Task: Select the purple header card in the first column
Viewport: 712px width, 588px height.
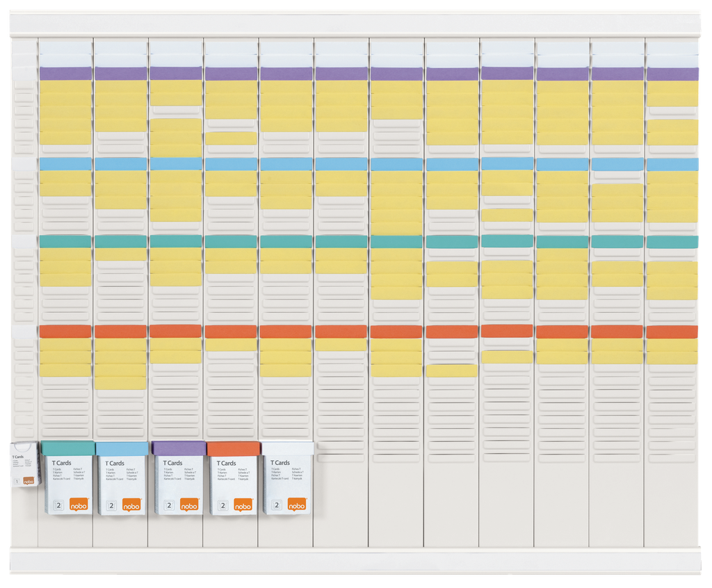Action: coord(65,73)
